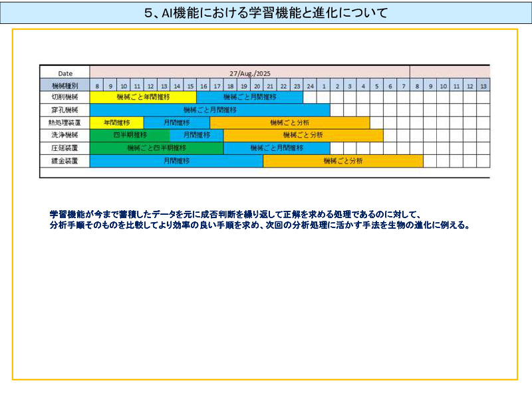This screenshot has height=399, width=532.
Task: Select orange 機械ごと分析 bar in 洗浄機械 row
Action: pyautogui.click(x=303, y=135)
